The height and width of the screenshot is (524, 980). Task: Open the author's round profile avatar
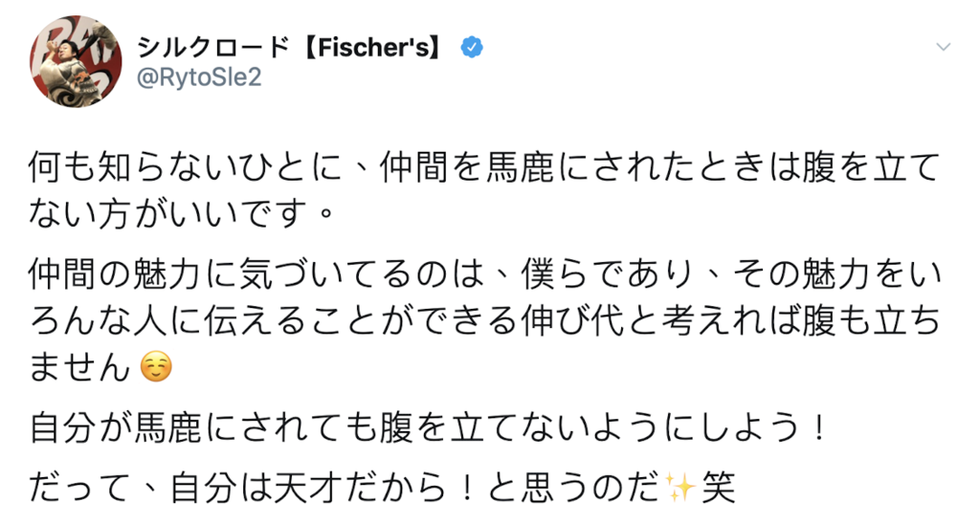[x=76, y=61]
